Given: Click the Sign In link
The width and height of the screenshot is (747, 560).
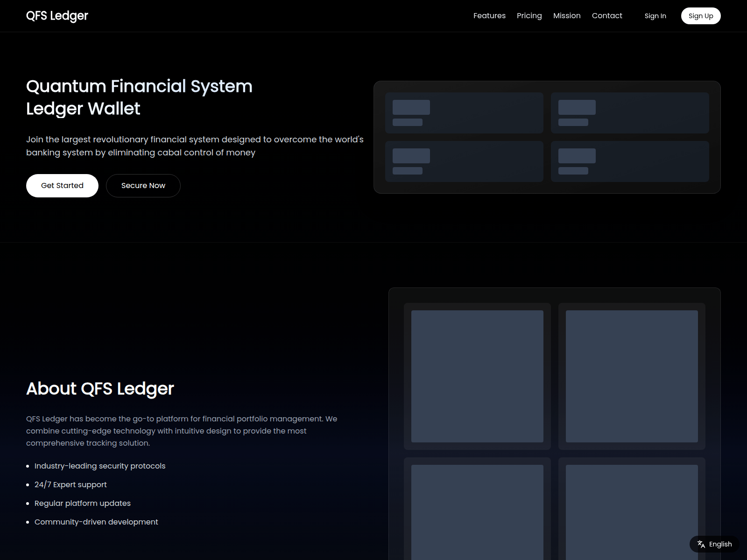Looking at the screenshot, I should pos(655,16).
